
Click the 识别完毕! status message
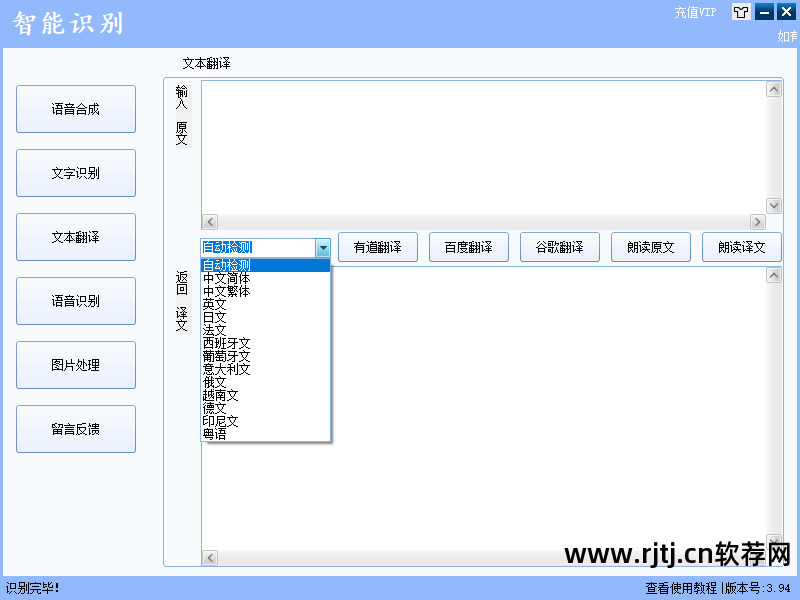pos(32,588)
